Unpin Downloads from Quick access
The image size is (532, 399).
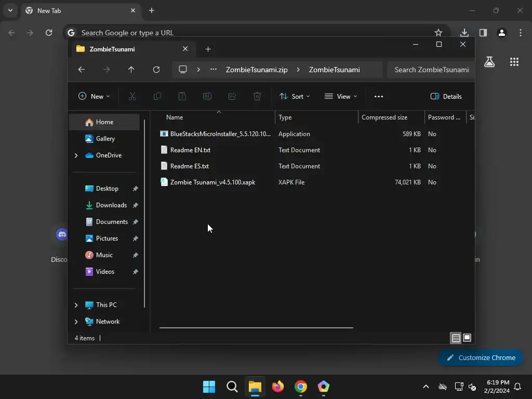click(136, 205)
